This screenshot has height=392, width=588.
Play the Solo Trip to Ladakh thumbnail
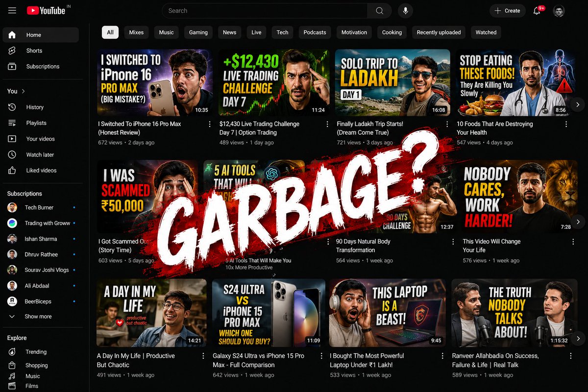(x=392, y=82)
